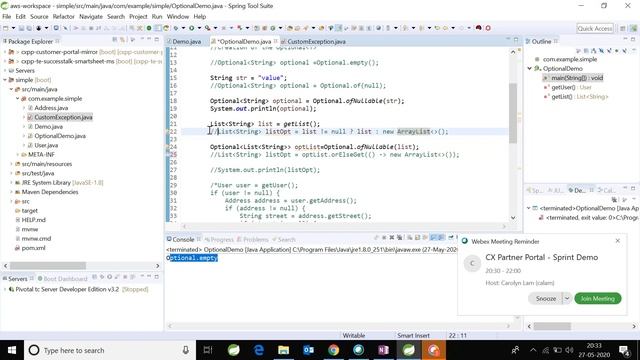This screenshot has height=360, width=640.
Task: Open the Source menu
Action: 39,17
